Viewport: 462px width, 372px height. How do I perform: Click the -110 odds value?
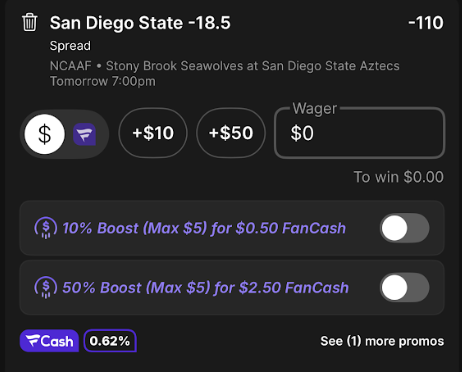426,23
